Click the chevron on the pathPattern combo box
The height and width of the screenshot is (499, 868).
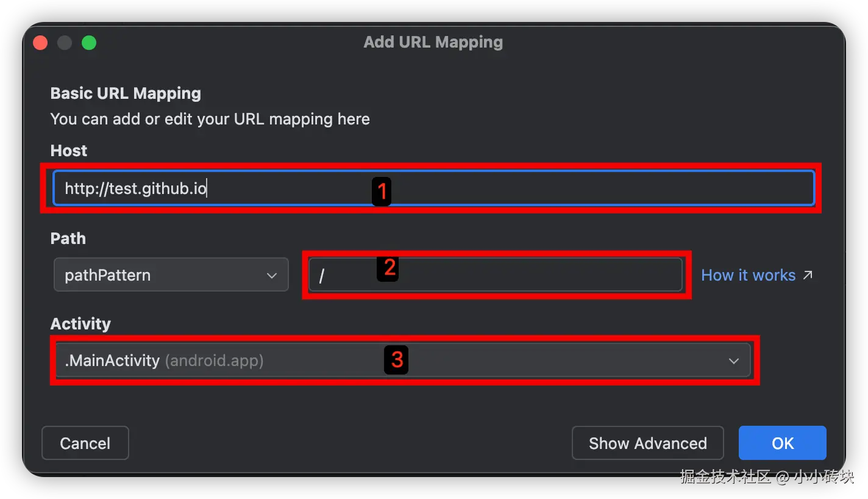272,276
